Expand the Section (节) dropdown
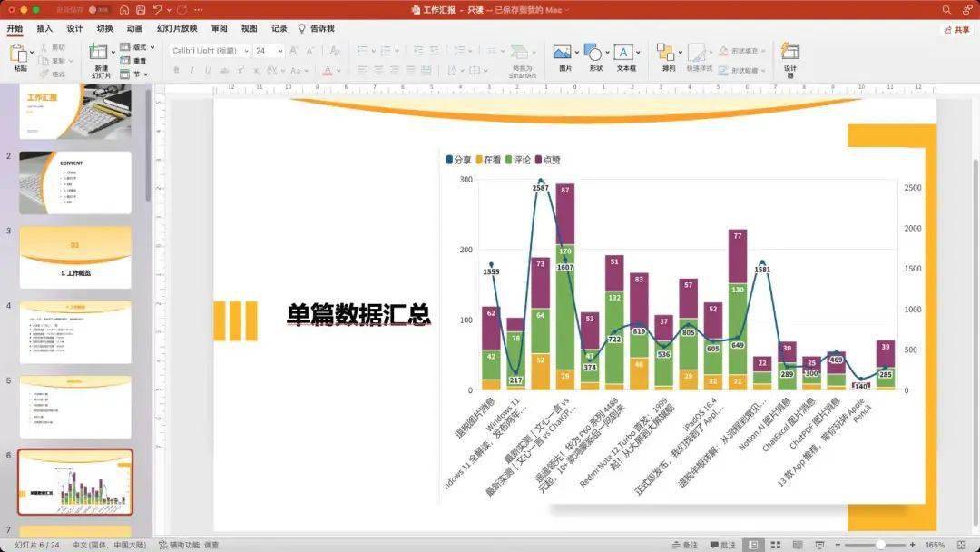The height and width of the screenshot is (552, 980). (x=145, y=74)
